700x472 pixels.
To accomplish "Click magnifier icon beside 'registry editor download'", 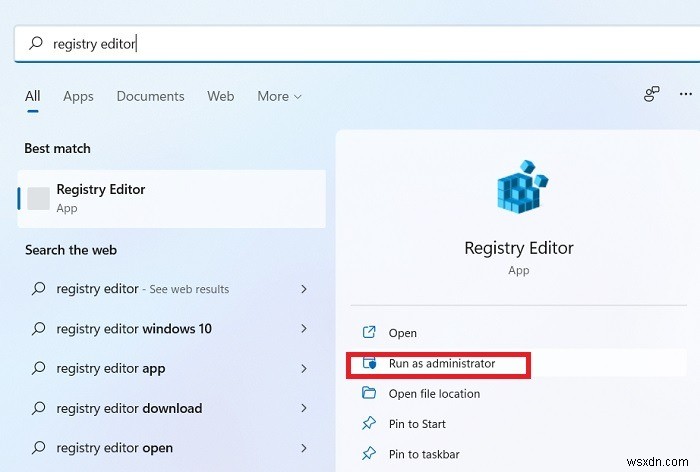I will coord(38,408).
